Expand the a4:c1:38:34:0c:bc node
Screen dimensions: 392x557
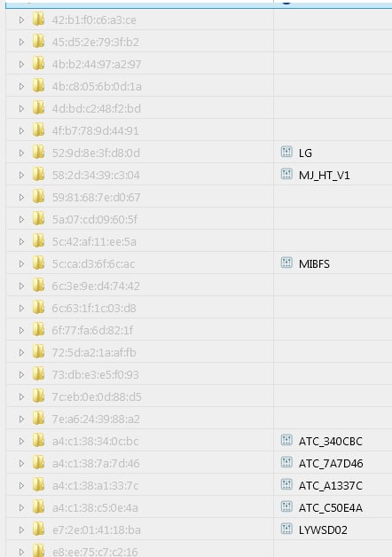click(x=21, y=441)
